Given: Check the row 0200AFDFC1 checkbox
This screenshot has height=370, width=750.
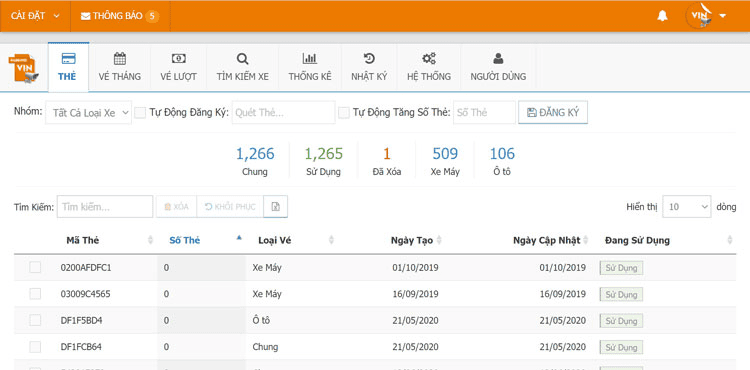Looking at the screenshot, I should pos(35,268).
